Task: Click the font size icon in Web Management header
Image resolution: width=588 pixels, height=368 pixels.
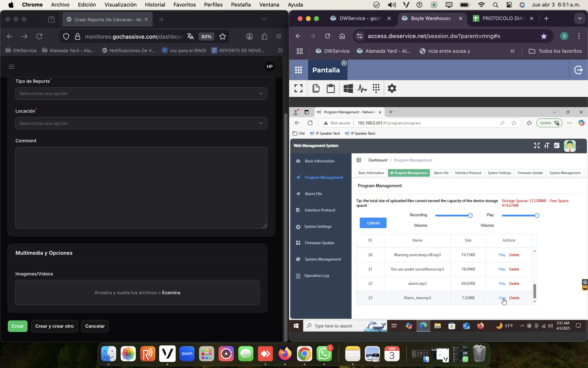Action: click(x=546, y=146)
